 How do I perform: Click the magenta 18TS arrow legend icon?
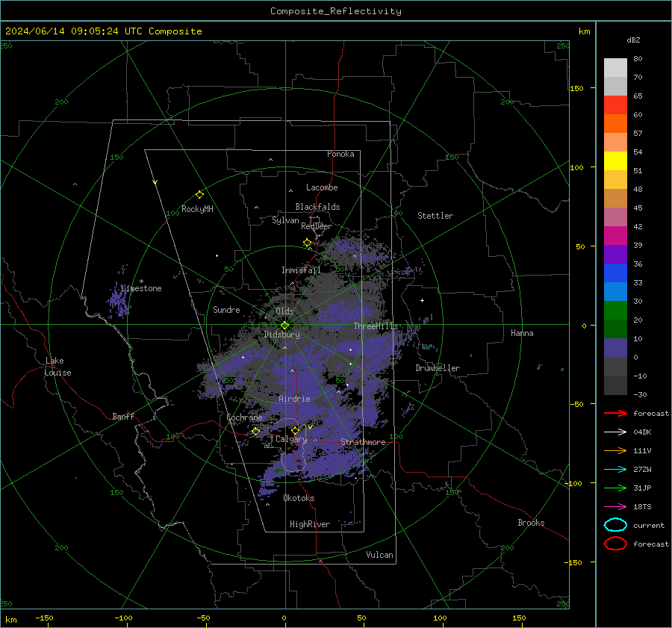click(x=615, y=507)
